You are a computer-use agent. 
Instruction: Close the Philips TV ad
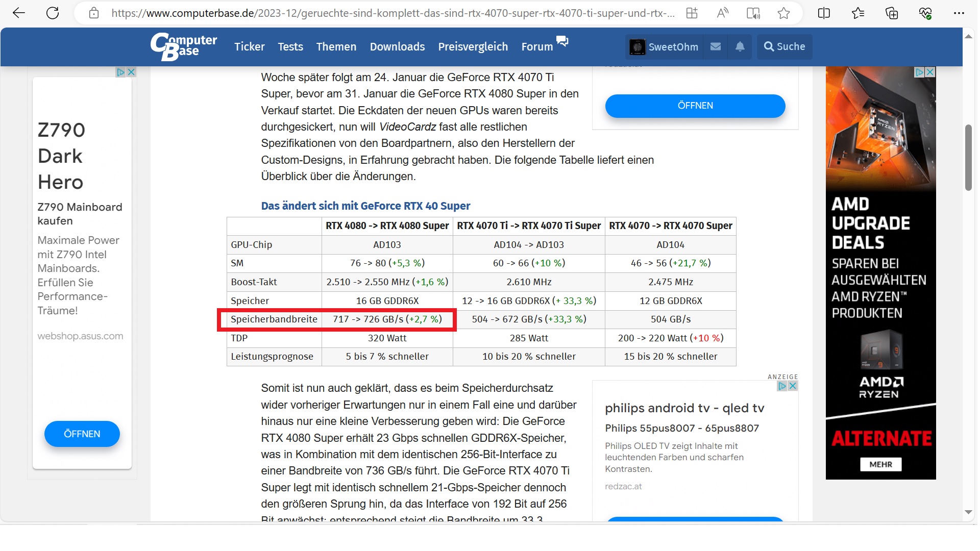(x=793, y=386)
